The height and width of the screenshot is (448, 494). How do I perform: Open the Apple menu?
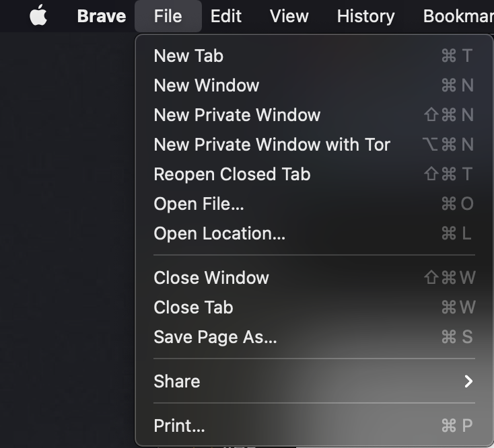point(38,15)
